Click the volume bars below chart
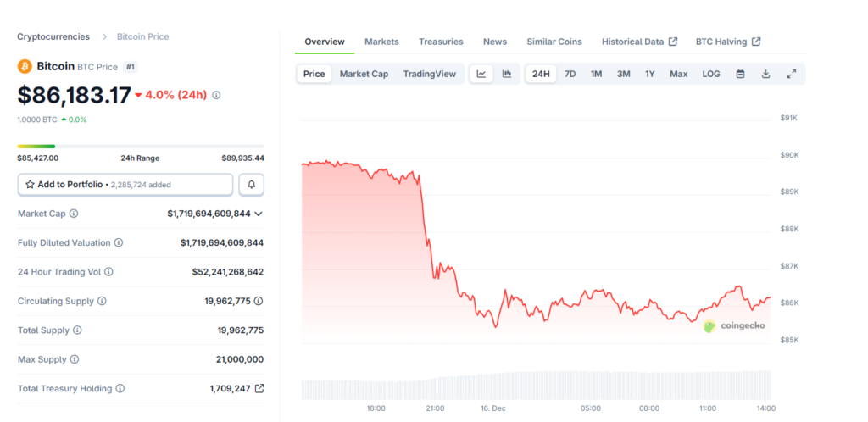The width and height of the screenshot is (868, 422). (x=536, y=386)
